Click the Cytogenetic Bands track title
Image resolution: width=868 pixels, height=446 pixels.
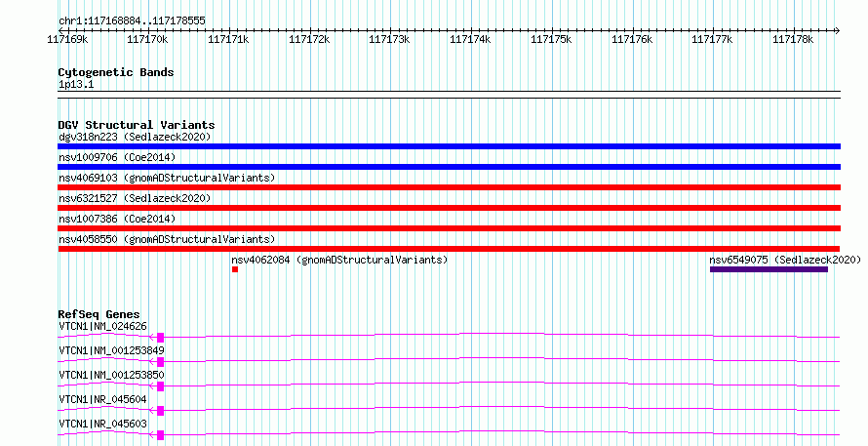tap(116, 72)
